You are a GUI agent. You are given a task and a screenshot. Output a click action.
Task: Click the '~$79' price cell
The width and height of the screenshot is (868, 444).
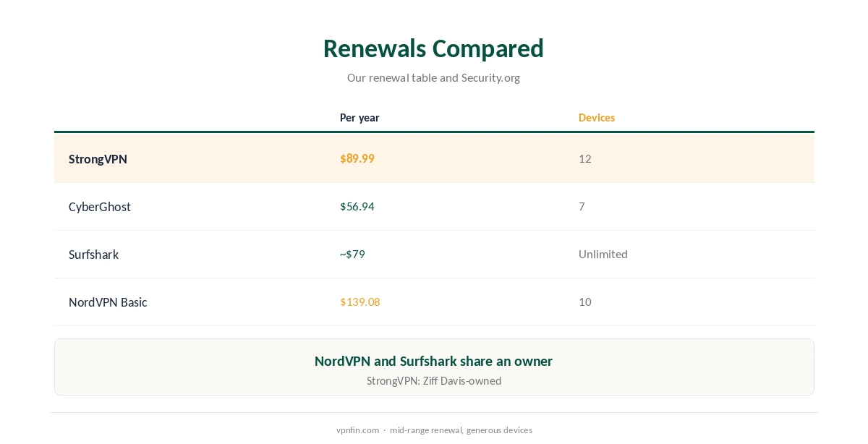coord(352,254)
